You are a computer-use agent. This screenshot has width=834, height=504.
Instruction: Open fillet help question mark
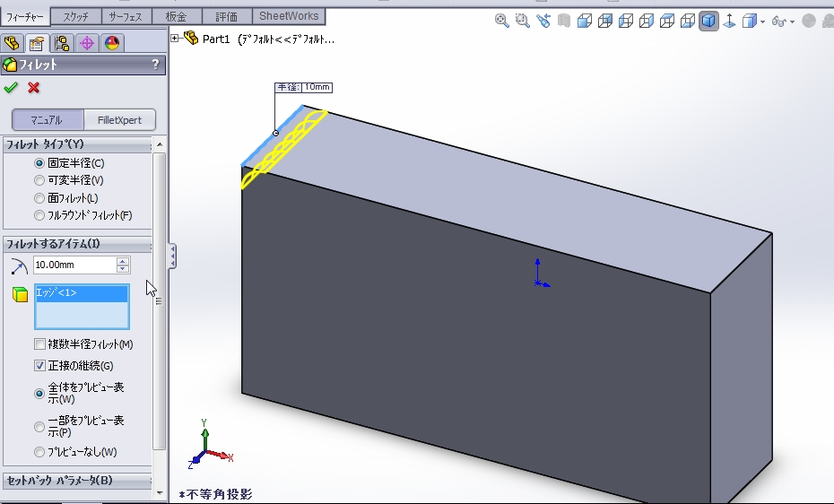coord(155,65)
